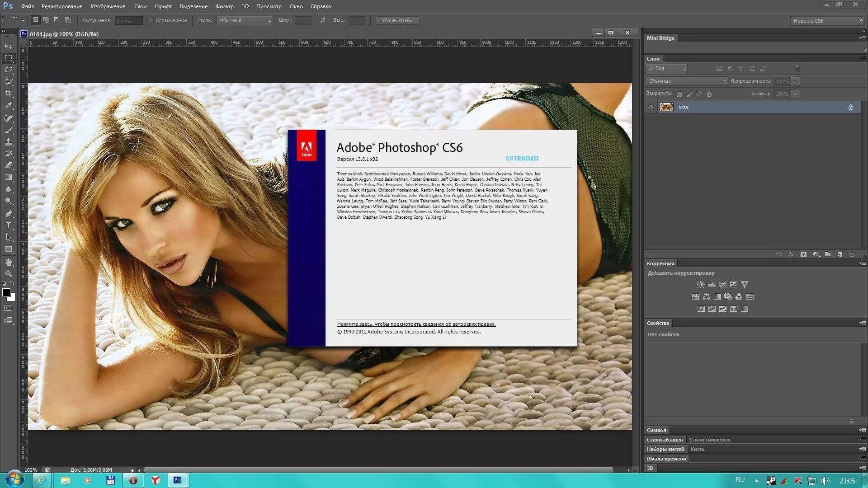Select the Crop tool
This screenshot has height=488, width=868.
tap(8, 94)
